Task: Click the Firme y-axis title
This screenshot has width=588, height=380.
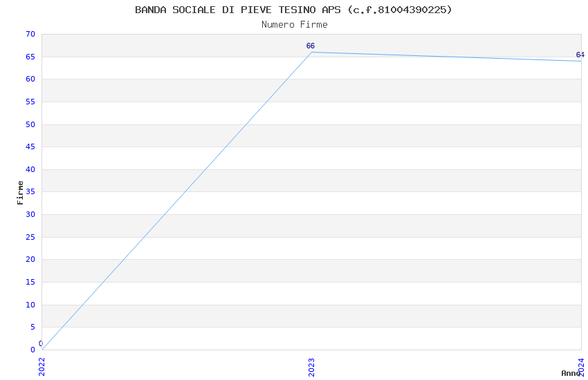Action: coord(20,193)
